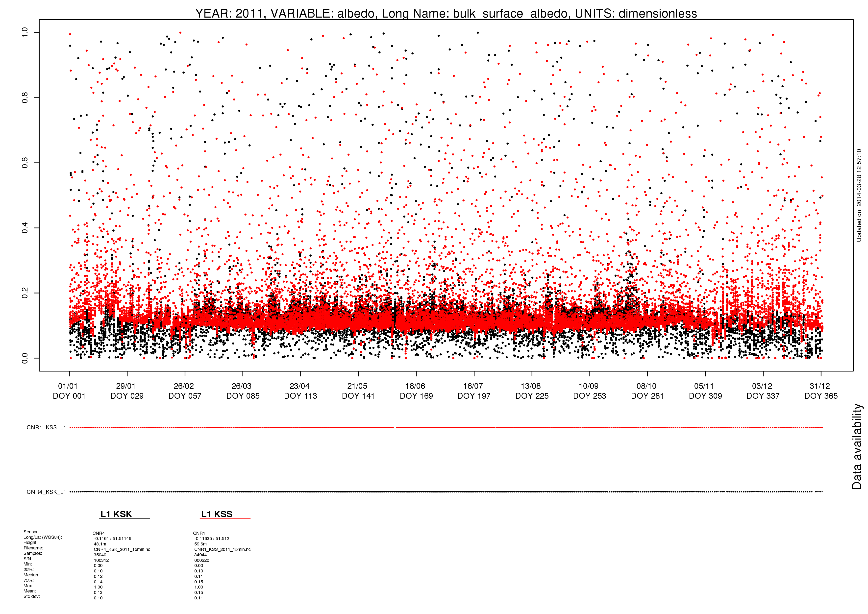Click the x-axis label "DOY 253"
This screenshot has width=868, height=614.
tap(590, 396)
